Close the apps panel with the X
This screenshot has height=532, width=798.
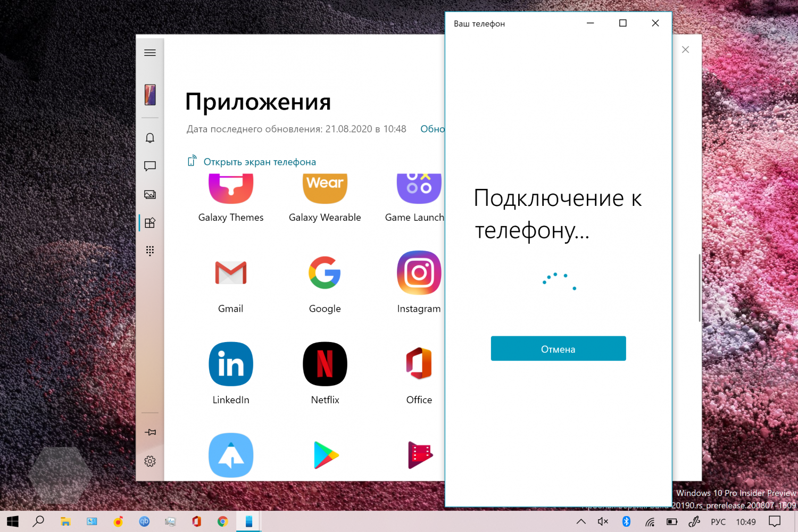coord(685,49)
